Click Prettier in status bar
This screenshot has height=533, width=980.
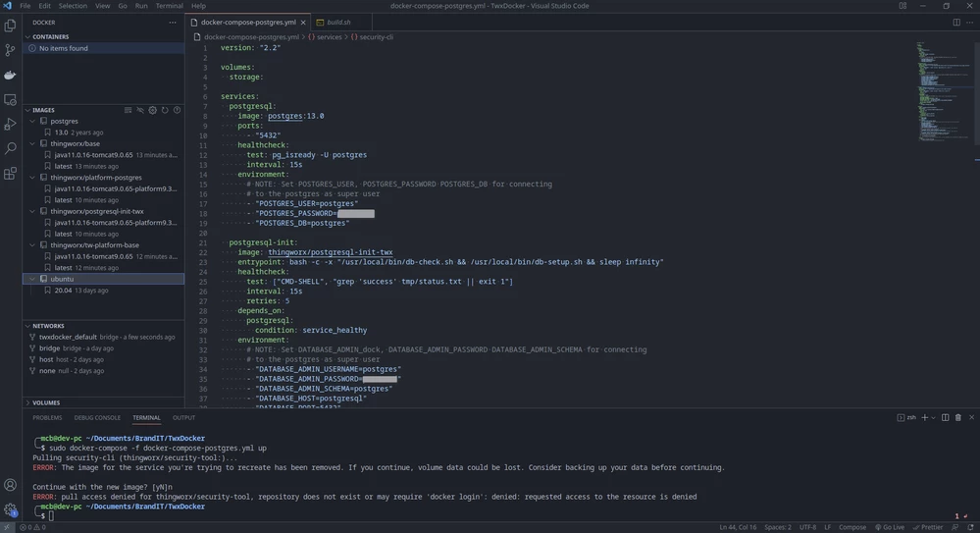click(928, 527)
